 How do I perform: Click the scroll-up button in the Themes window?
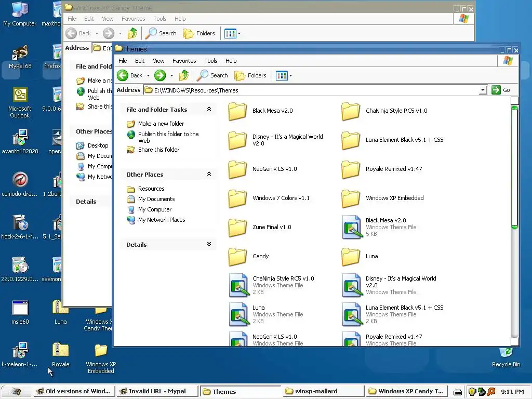[x=514, y=101]
